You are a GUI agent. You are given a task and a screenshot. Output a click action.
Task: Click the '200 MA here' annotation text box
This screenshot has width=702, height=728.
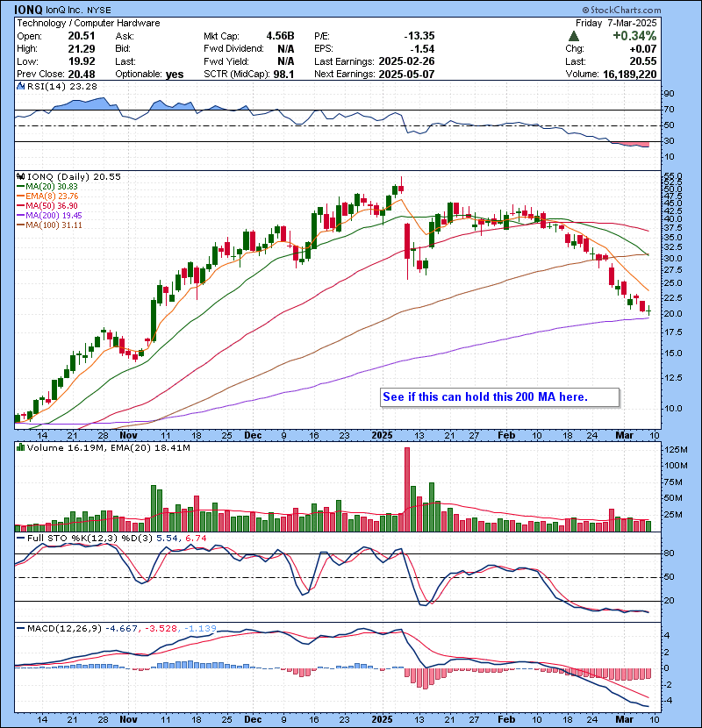tap(499, 397)
